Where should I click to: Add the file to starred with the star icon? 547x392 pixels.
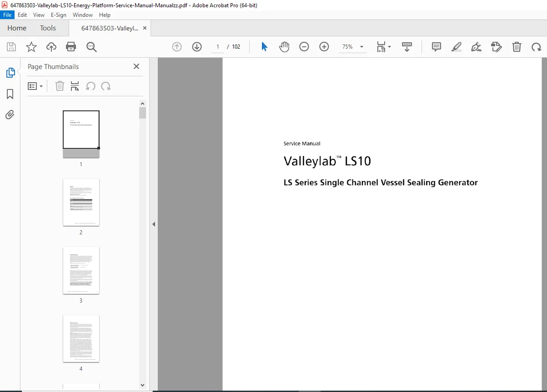[31, 47]
